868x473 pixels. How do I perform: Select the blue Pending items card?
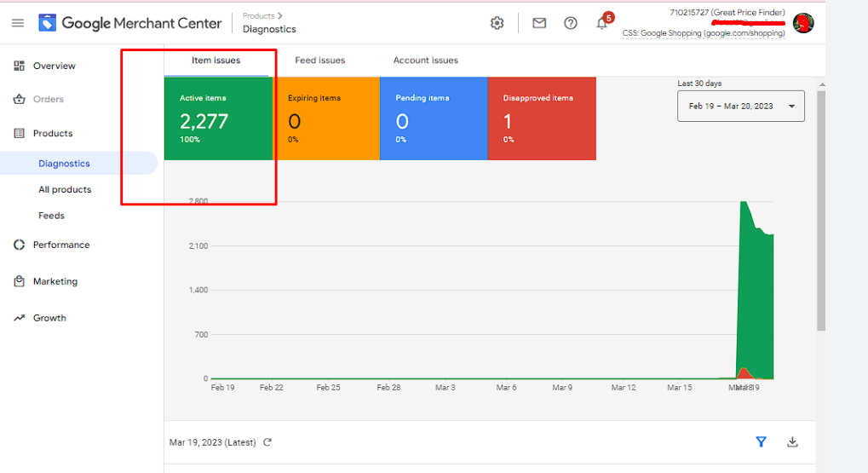(434, 118)
